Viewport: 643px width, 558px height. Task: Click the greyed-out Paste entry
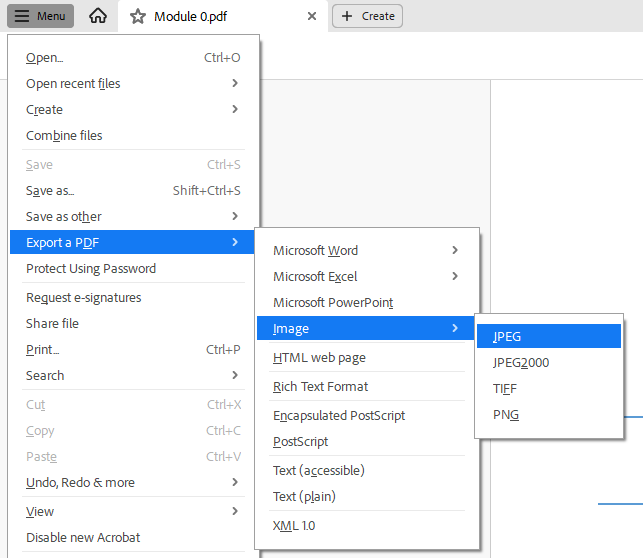point(133,456)
